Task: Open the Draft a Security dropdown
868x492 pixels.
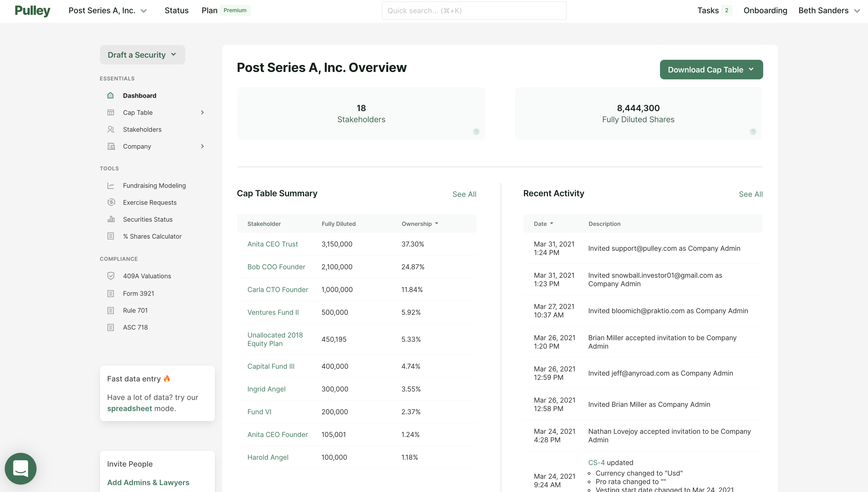Action: coord(142,55)
